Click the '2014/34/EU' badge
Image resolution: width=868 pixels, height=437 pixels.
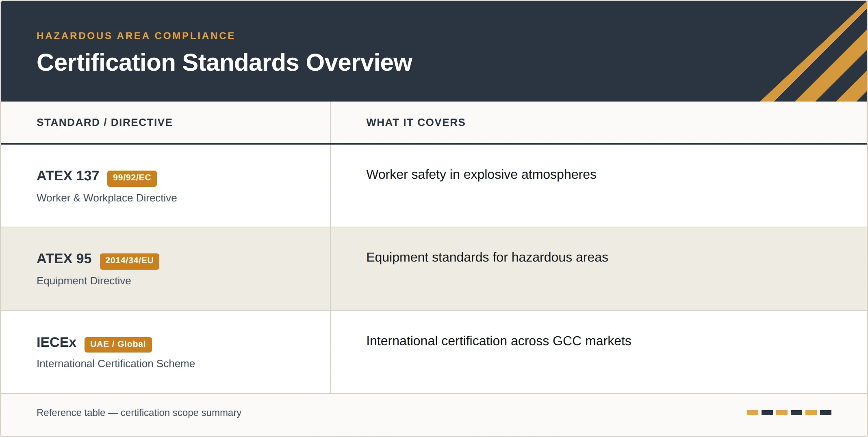(x=130, y=261)
